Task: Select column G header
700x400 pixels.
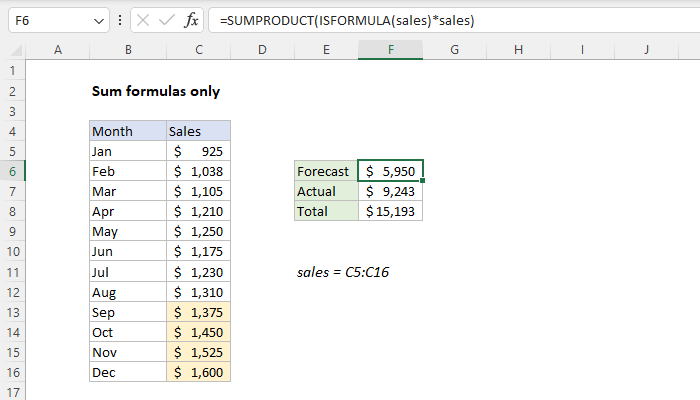Action: (454, 50)
